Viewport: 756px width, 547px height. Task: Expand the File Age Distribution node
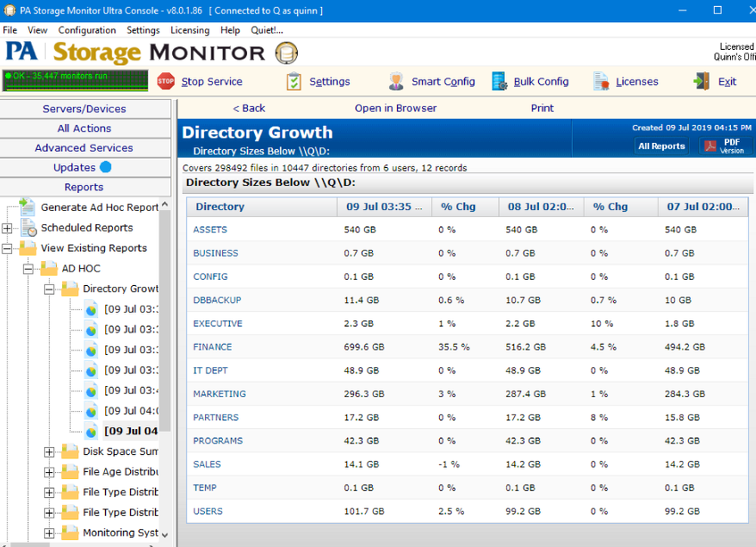(49, 472)
